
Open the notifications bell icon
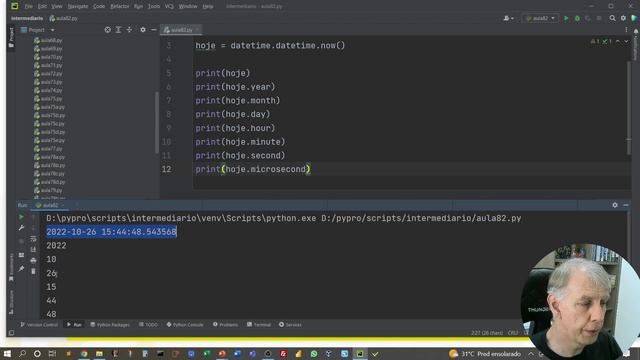636,31
